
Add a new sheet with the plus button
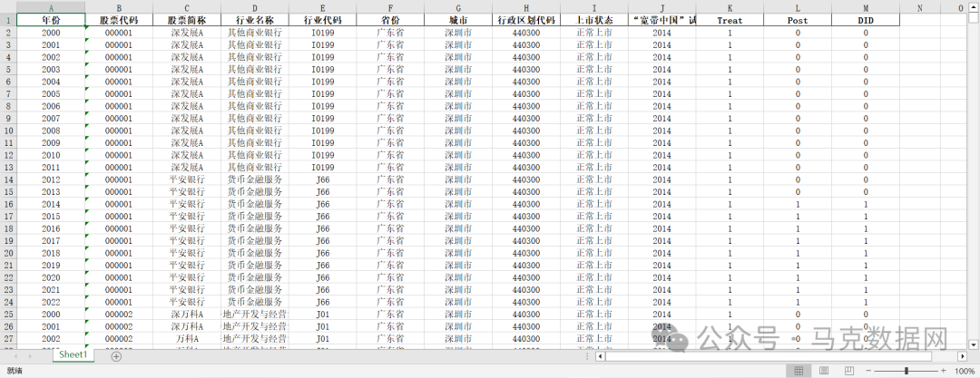click(x=116, y=356)
